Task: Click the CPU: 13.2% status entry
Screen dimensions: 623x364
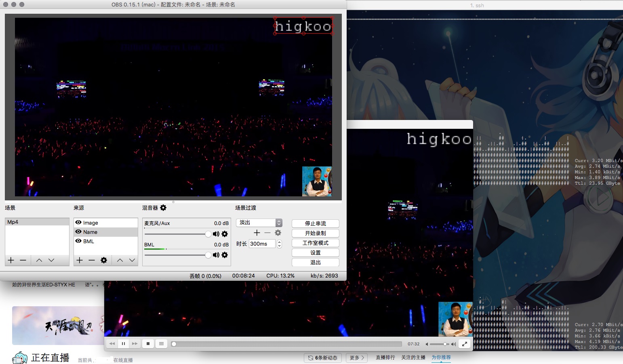Action: click(x=280, y=276)
